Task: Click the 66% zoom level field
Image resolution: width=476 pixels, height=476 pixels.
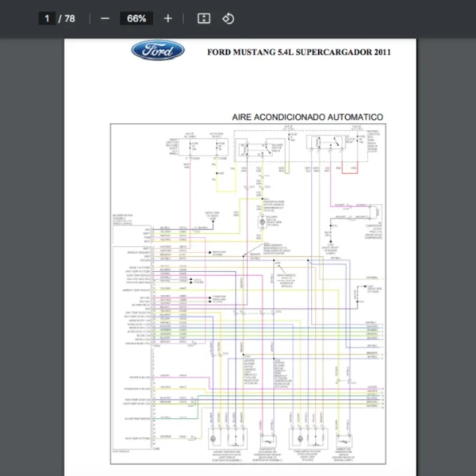Action: click(x=136, y=18)
